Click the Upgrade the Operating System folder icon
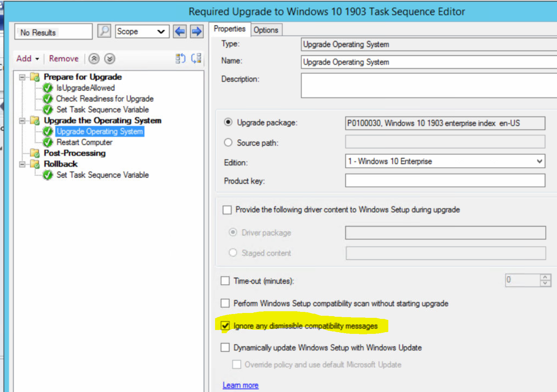557x392 pixels. 35,120
